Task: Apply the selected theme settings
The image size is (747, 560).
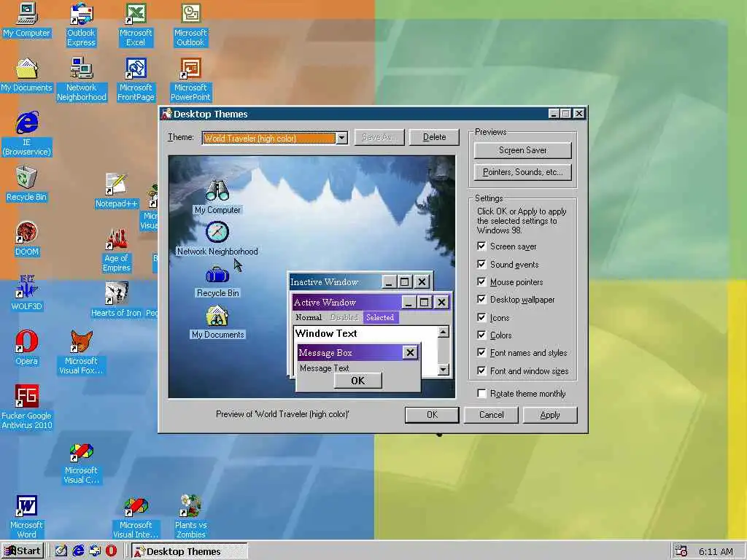Action: pyautogui.click(x=550, y=415)
